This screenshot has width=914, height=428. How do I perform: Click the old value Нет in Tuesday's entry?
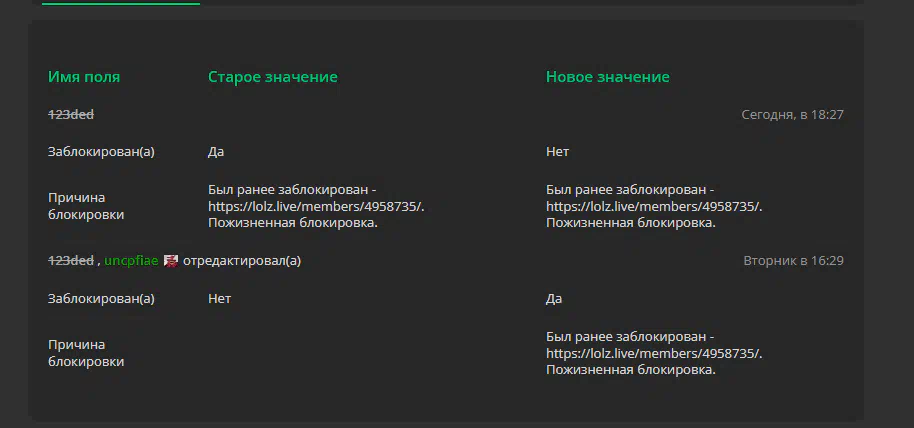(x=219, y=299)
